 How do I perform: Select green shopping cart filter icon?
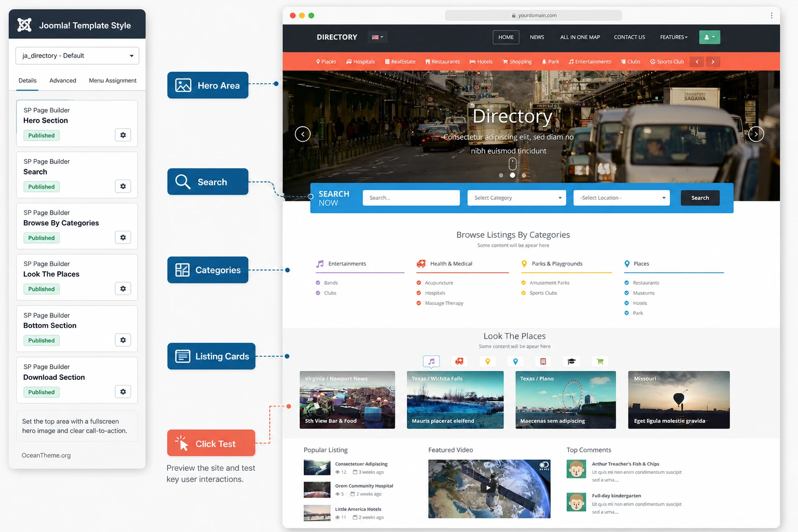pos(600,361)
